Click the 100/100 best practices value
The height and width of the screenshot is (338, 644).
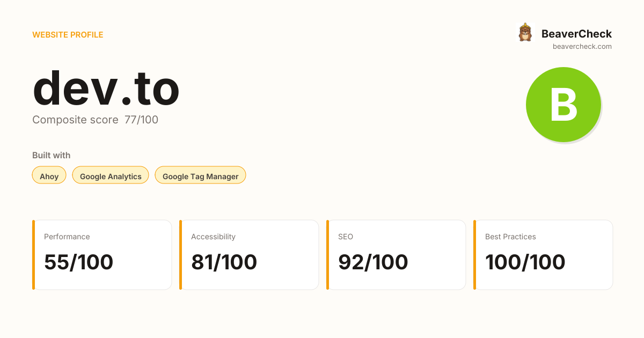coord(525,262)
